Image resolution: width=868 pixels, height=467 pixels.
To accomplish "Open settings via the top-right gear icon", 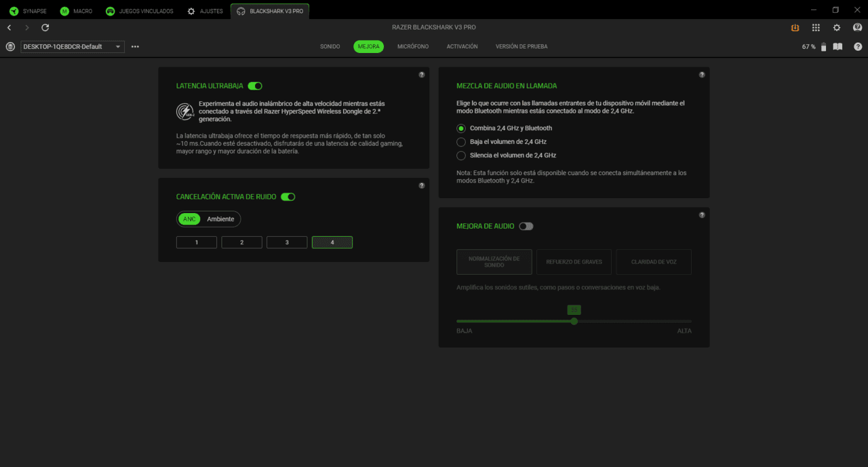I will pos(837,28).
